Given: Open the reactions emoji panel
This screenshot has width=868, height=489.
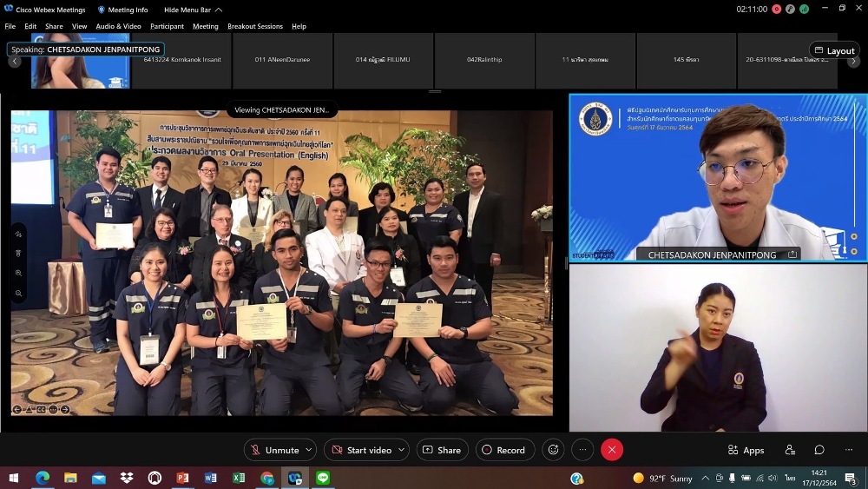Looking at the screenshot, I should (552, 450).
